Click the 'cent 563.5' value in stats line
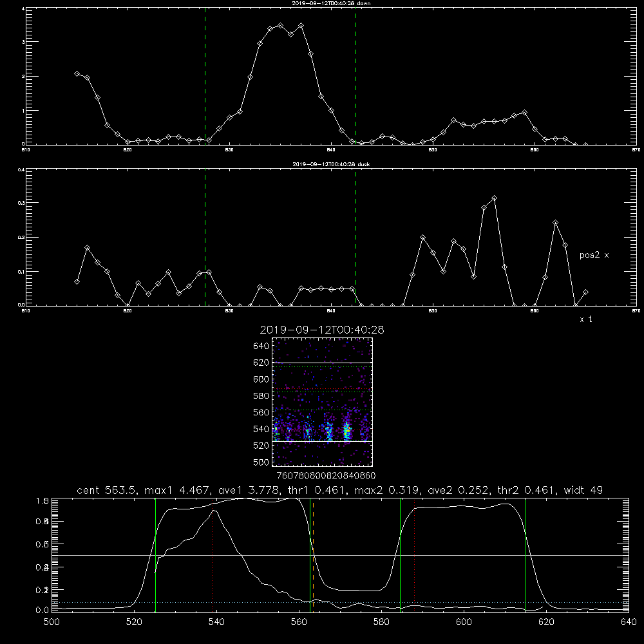 [x=105, y=490]
